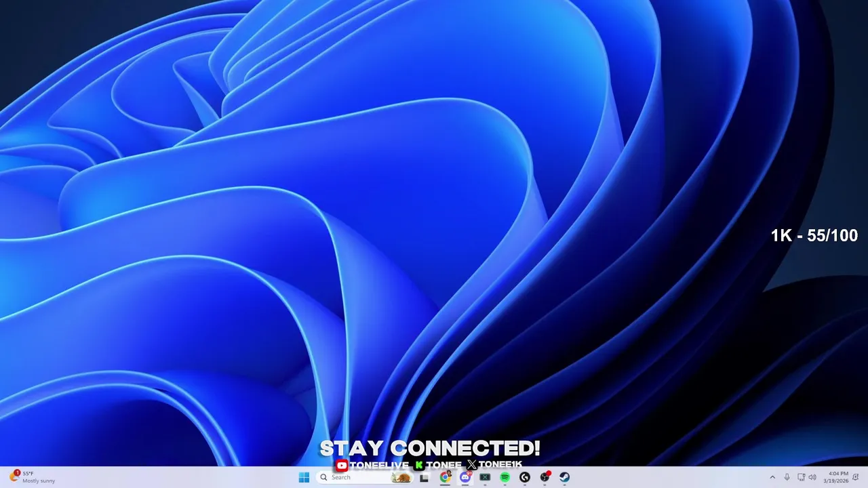The width and height of the screenshot is (868, 488).
Task: Open the Xbox app on the taskbar
Action: [485, 477]
